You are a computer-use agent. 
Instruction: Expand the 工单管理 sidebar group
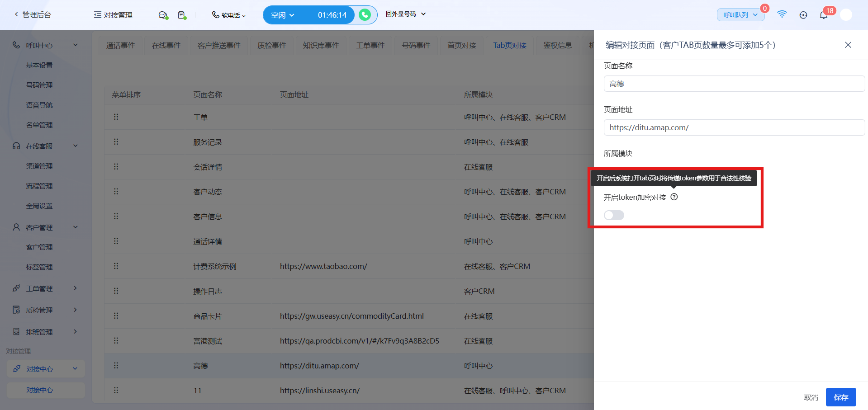tap(76, 288)
